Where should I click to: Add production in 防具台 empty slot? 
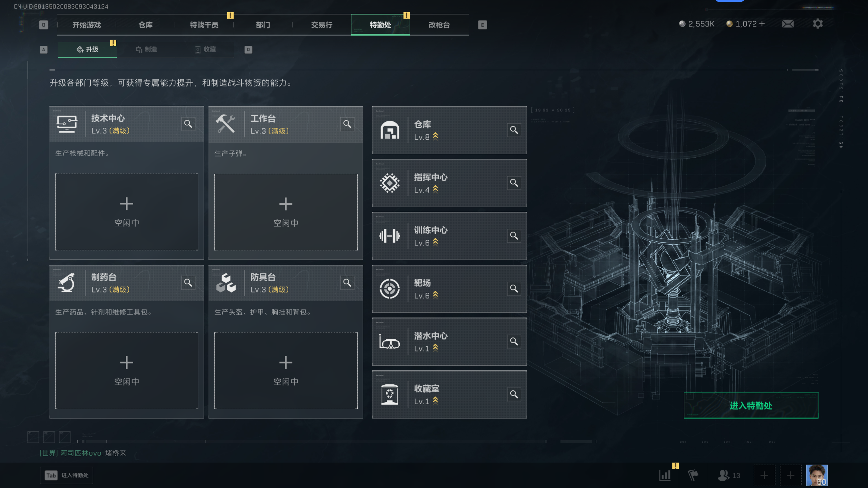[x=286, y=370]
